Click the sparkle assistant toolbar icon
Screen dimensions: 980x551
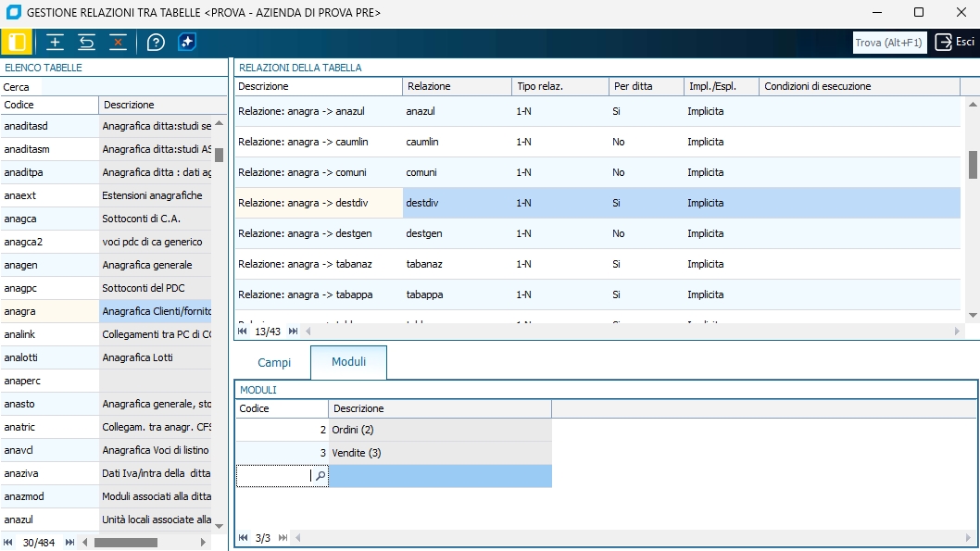(x=187, y=42)
